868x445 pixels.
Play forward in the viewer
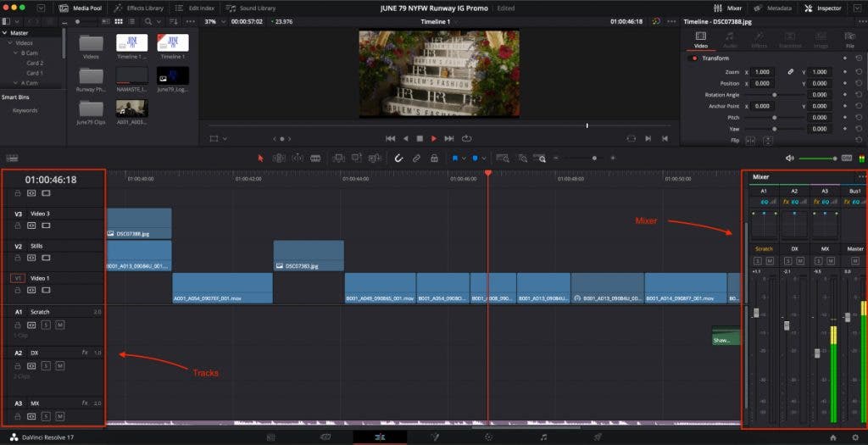434,139
